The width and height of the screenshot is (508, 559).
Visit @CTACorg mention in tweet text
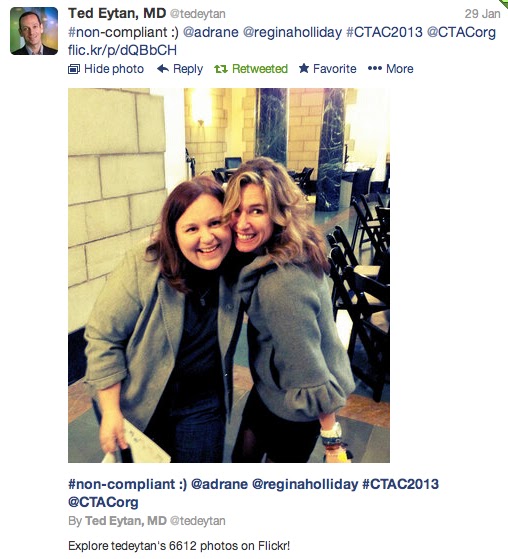click(x=461, y=33)
